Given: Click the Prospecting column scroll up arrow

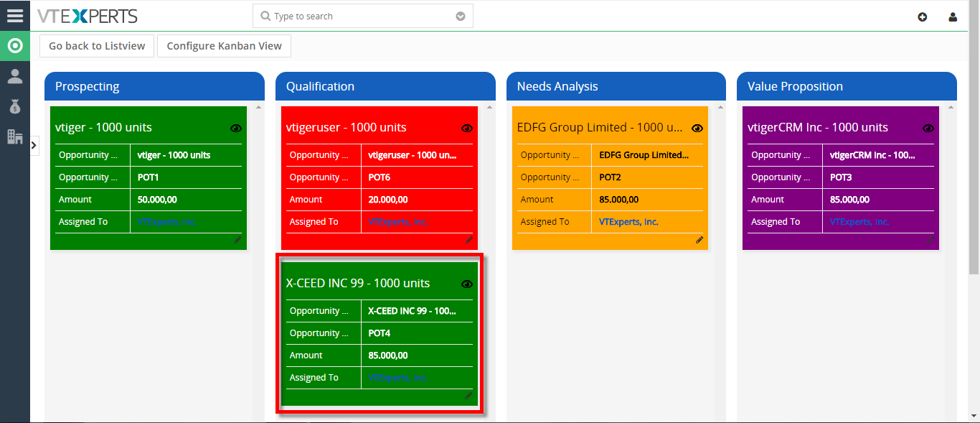Looking at the screenshot, I should [x=259, y=108].
